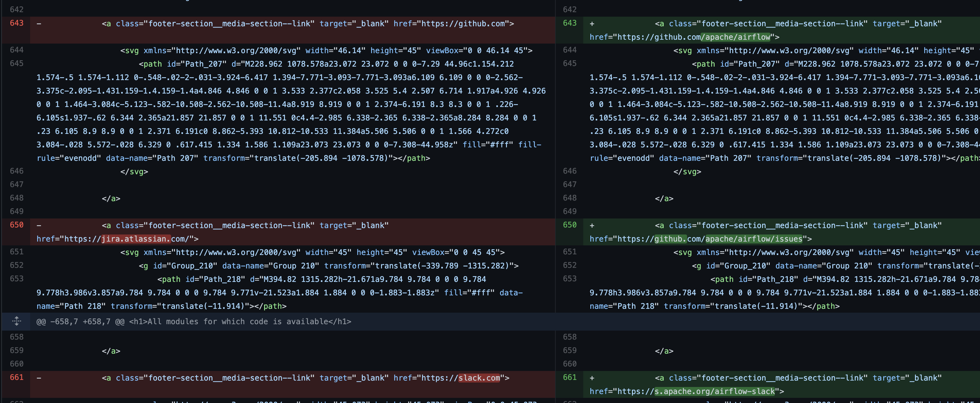Click right line number 650 of added issues link
The height and width of the screenshot is (403, 980).
click(569, 225)
